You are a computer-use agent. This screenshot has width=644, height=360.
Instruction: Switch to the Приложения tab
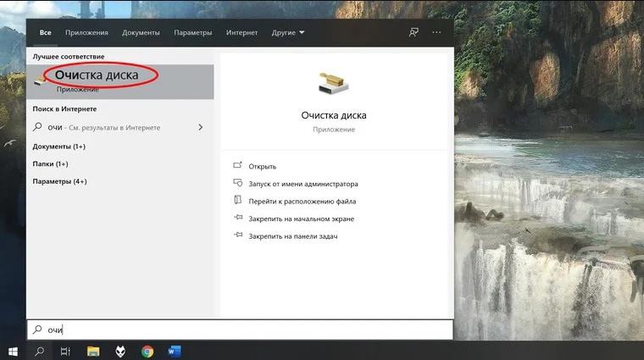[87, 32]
